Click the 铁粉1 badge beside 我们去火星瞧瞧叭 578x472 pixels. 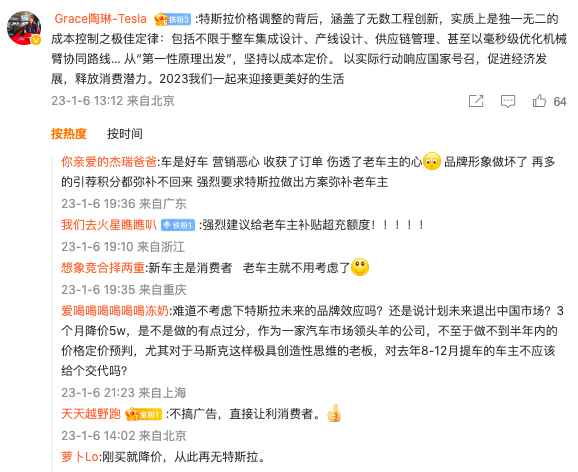[178, 225]
